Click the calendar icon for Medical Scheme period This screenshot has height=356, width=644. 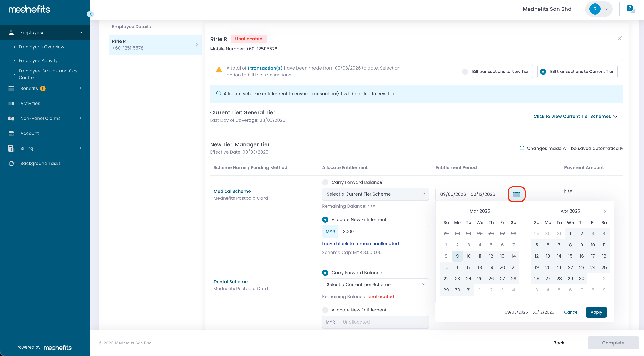(x=516, y=194)
